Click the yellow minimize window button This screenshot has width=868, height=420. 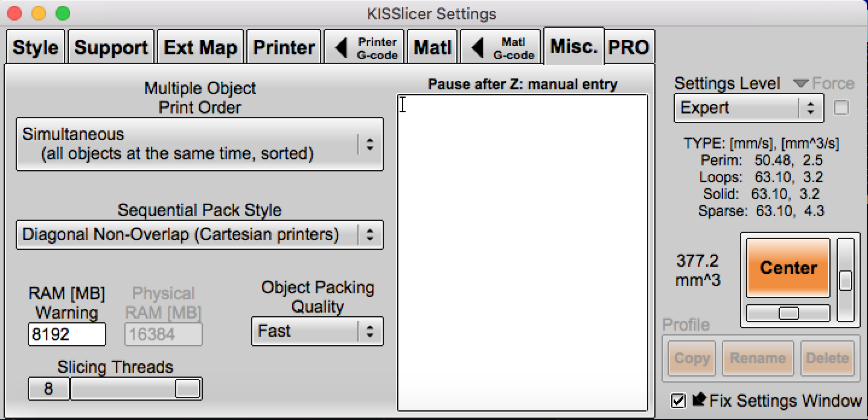click(39, 13)
